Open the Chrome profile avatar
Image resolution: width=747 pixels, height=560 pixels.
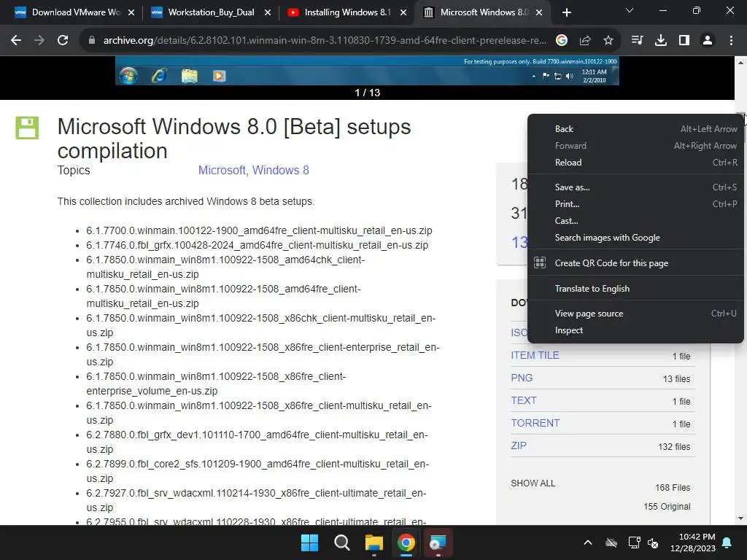(x=708, y=41)
